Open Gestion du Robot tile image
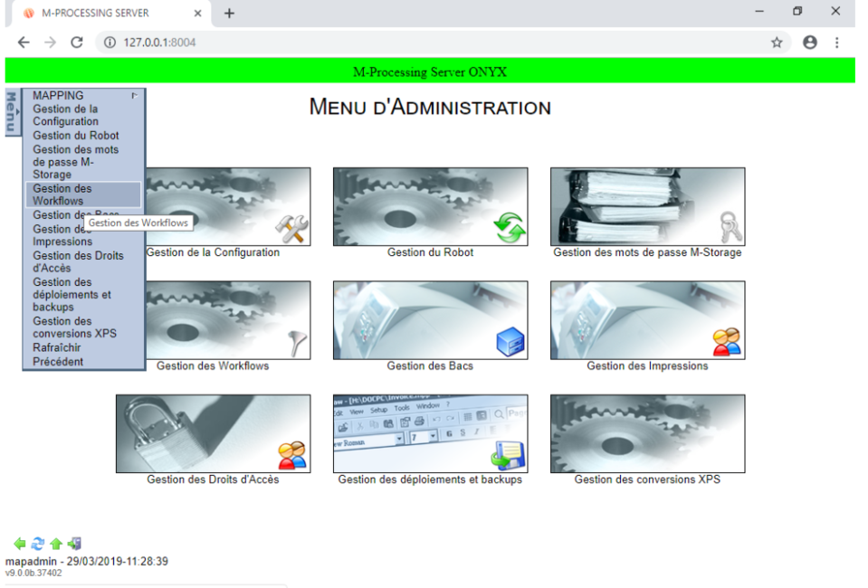 coord(430,206)
